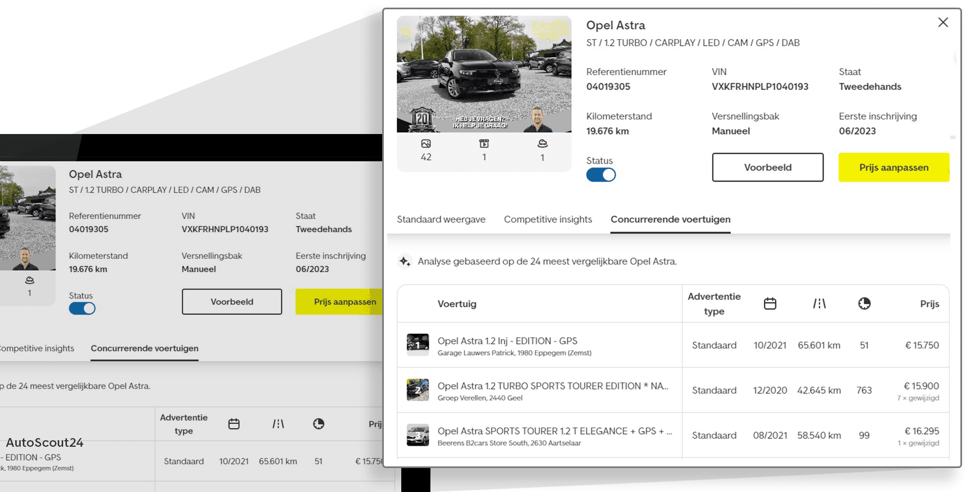This screenshot has width=980, height=492.
Task: Click the Prijs column header in popup
Action: pyautogui.click(x=929, y=304)
